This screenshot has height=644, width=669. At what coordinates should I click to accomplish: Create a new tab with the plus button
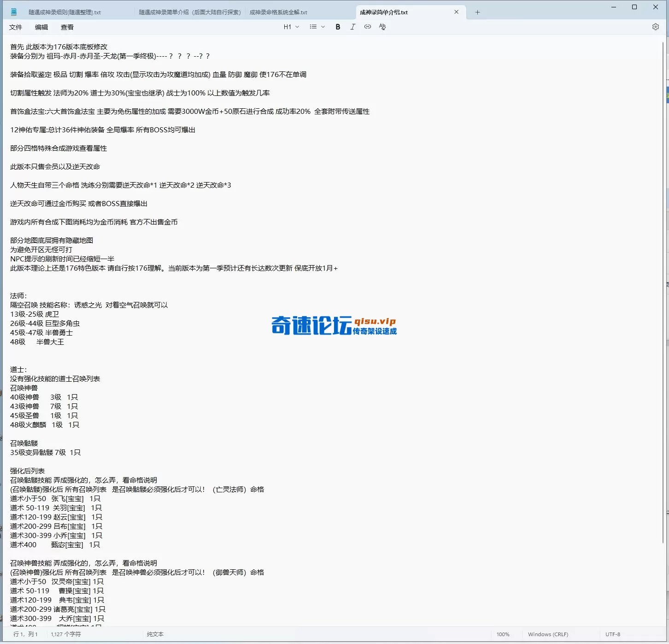coord(477,12)
